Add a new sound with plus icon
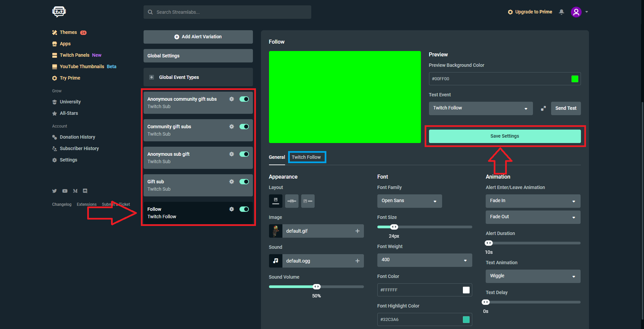The width and height of the screenshot is (644, 329). [x=357, y=261]
